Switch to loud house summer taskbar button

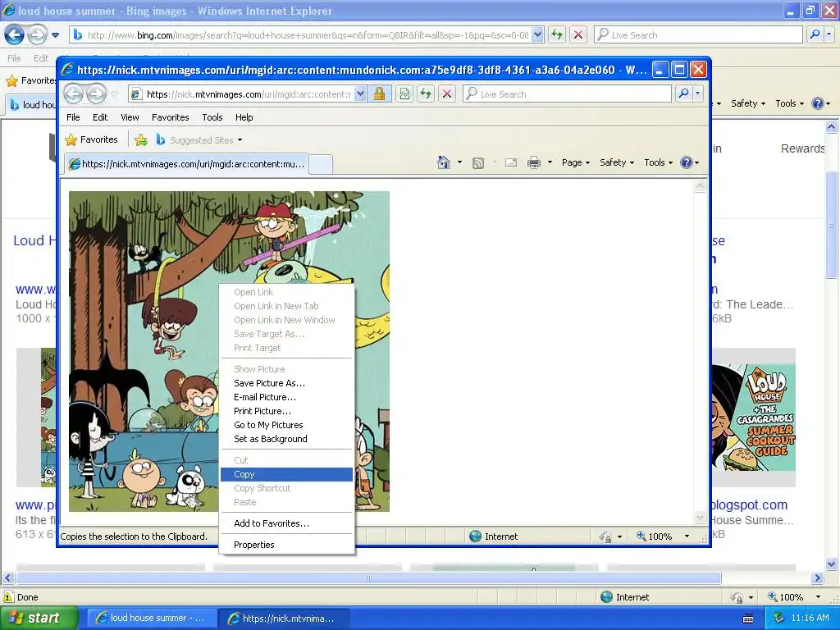[151, 619]
